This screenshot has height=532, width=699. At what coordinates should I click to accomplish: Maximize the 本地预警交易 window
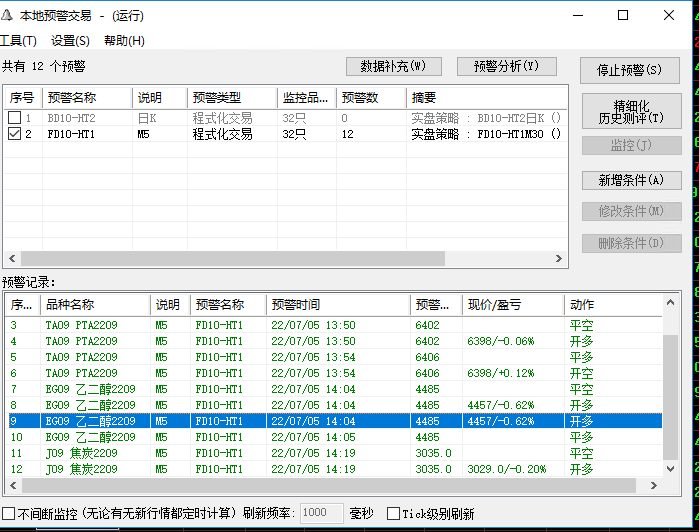click(x=623, y=15)
